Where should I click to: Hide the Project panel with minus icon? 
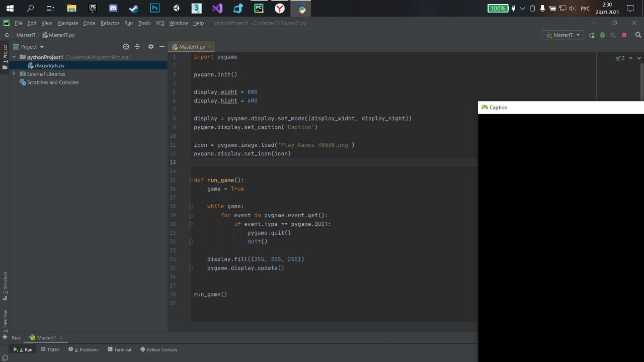[162, 47]
